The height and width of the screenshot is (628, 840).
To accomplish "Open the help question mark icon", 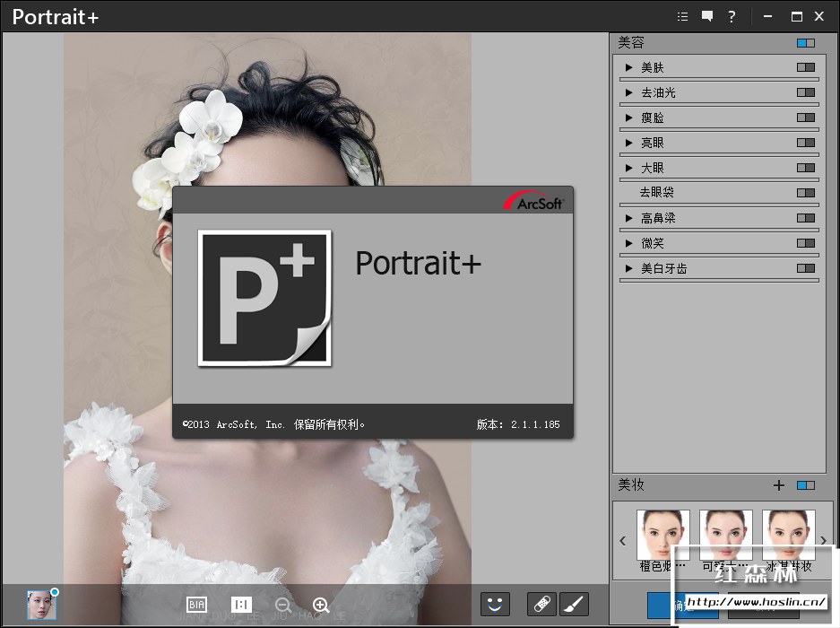I will pyautogui.click(x=732, y=17).
